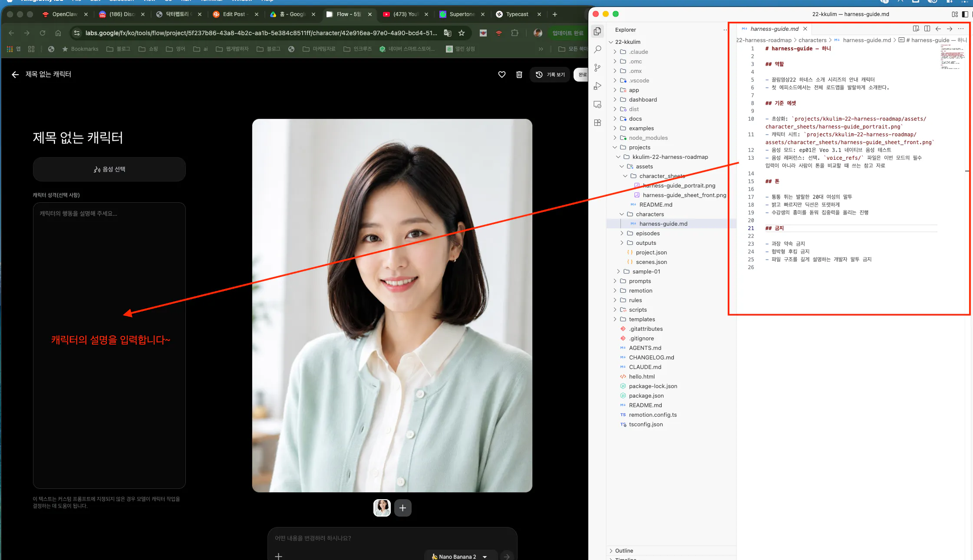Click the translate page icon in address bar
973x560 pixels.
point(447,33)
